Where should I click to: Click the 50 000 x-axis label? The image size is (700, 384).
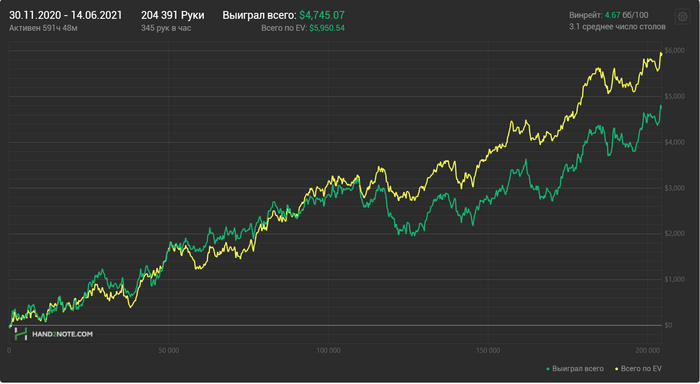point(168,351)
